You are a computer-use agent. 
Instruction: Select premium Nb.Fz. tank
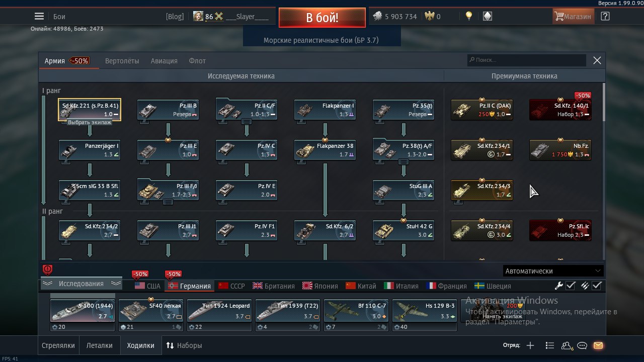coord(560,150)
